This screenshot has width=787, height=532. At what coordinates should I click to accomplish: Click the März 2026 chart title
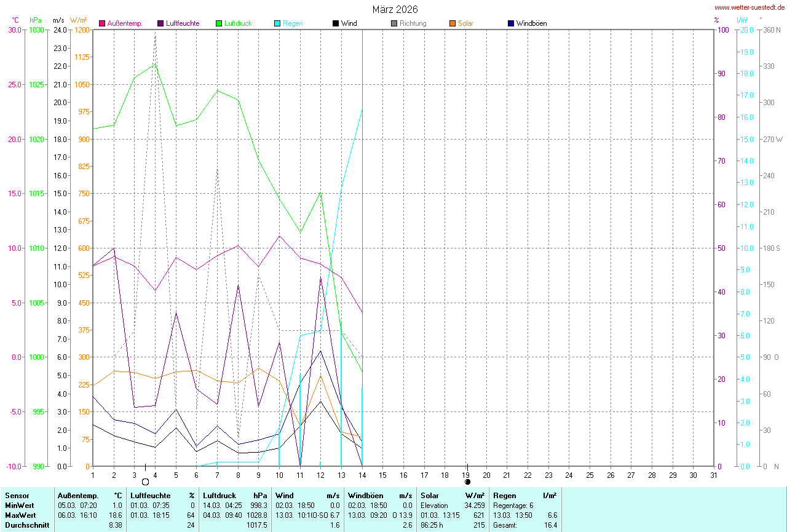pos(395,9)
